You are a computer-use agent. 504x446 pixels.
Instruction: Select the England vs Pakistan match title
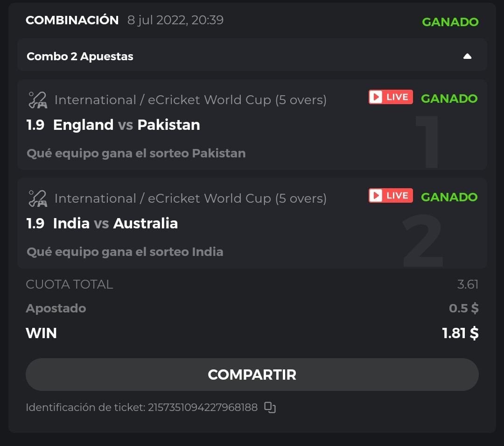[126, 125]
